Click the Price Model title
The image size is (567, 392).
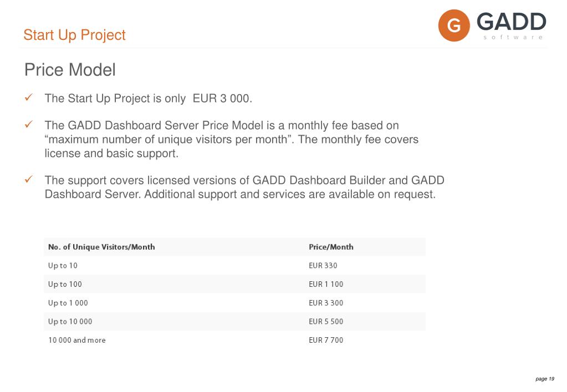coord(70,70)
